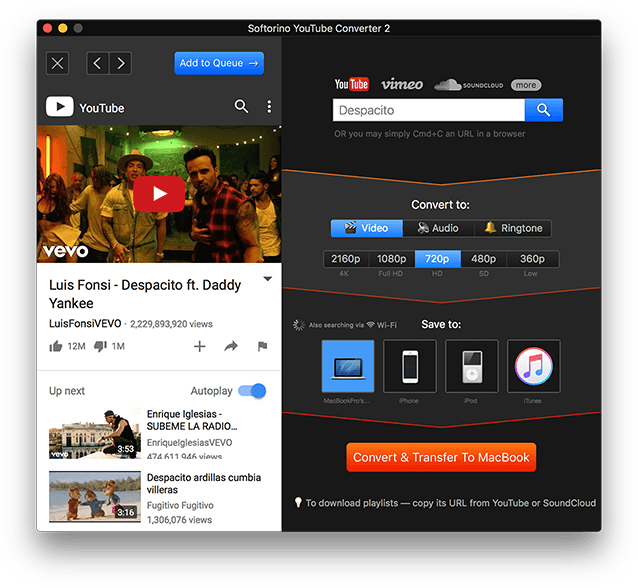Image resolution: width=638 pixels, height=588 pixels.
Task: Click the thumbs down dislike icon
Action: point(100,346)
